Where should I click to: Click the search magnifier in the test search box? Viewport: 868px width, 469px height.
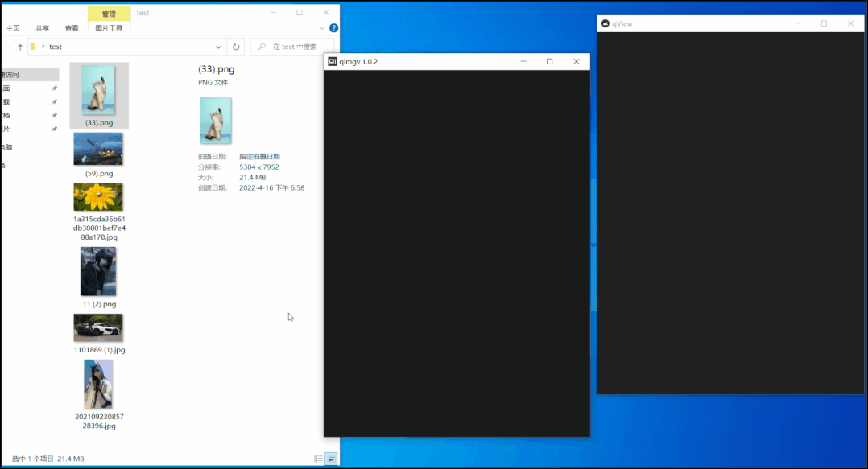coord(262,47)
